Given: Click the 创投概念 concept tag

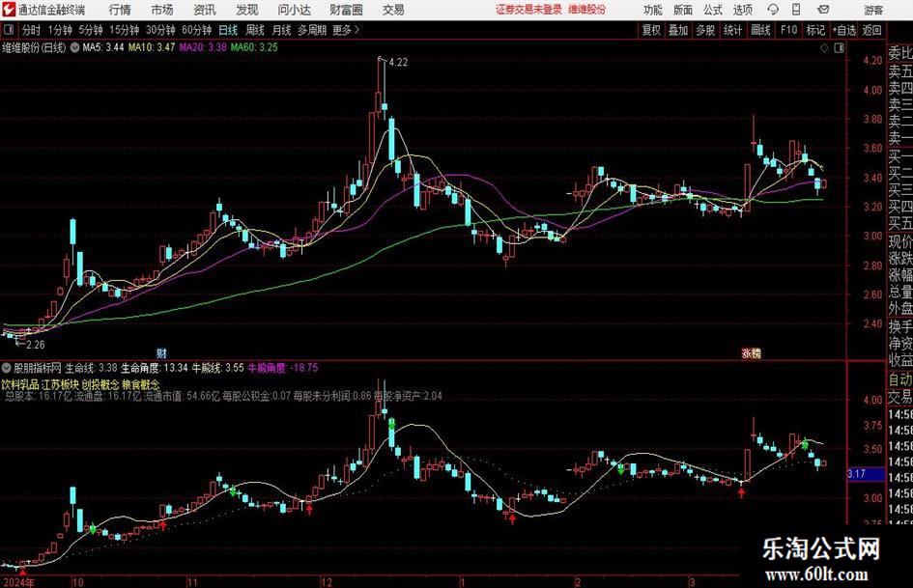Looking at the screenshot, I should coord(100,385).
